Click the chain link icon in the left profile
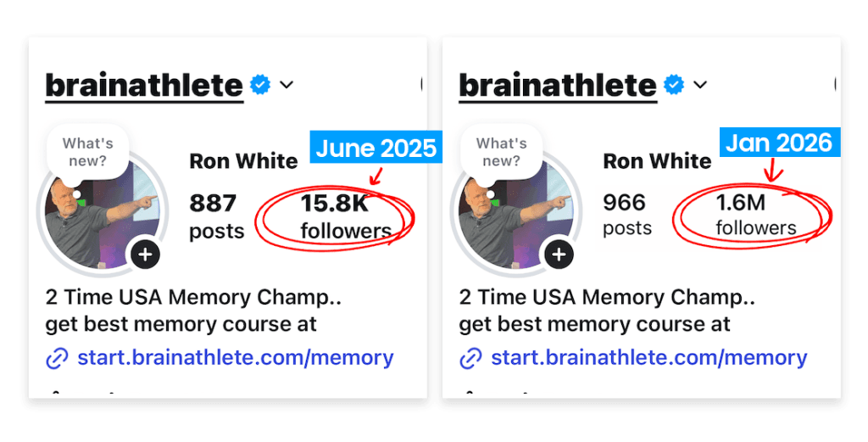Screen dimensions: 868x442 pos(57,358)
